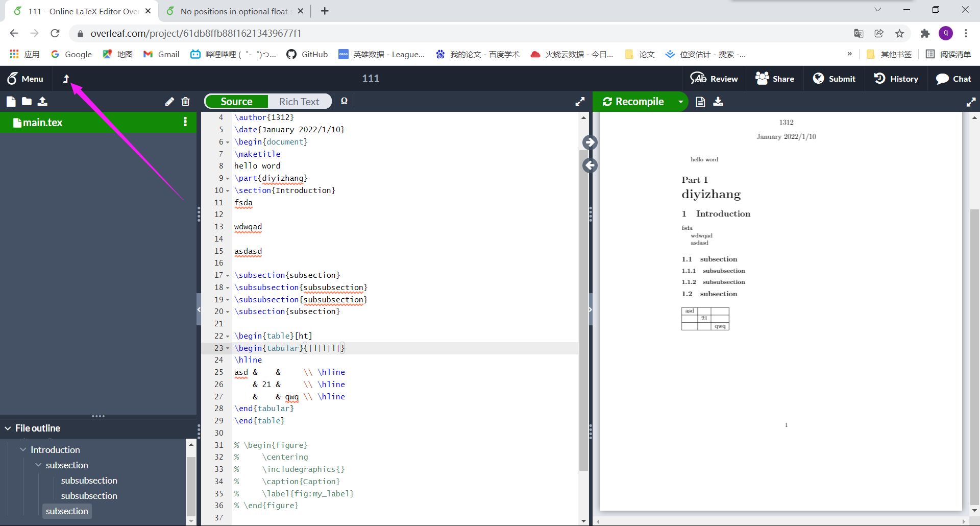Fold code at line 23 tabular
Image resolution: width=980 pixels, height=526 pixels.
pos(228,348)
